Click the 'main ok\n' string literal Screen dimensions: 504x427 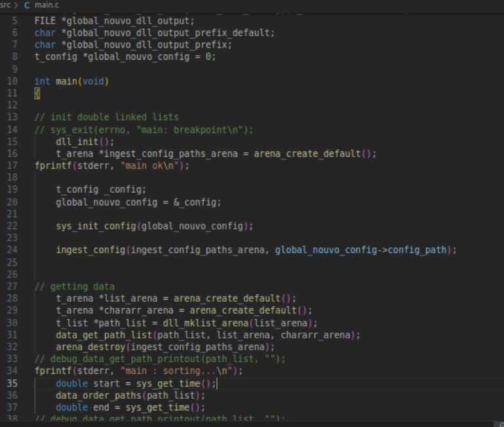click(x=149, y=166)
